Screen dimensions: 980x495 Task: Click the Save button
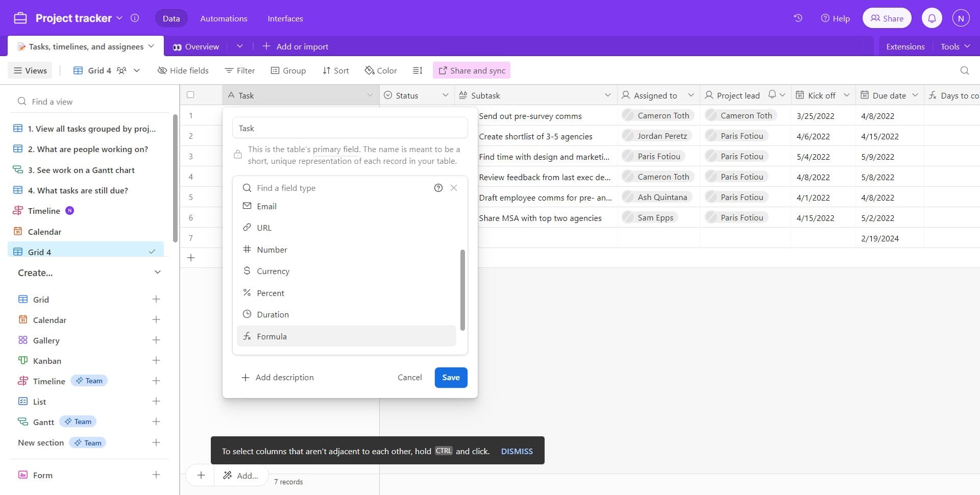451,378
